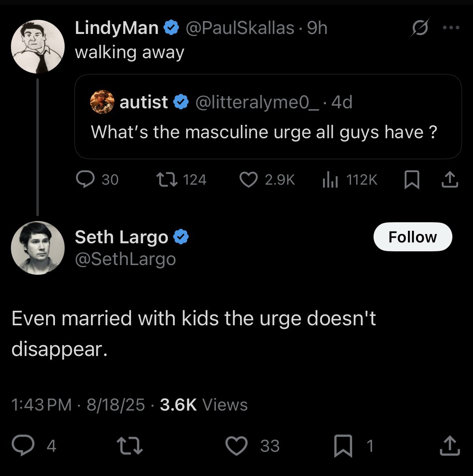The image size is (473, 476).
Task: Like Seth Largo's post with 33 likes
Action: (x=252, y=445)
